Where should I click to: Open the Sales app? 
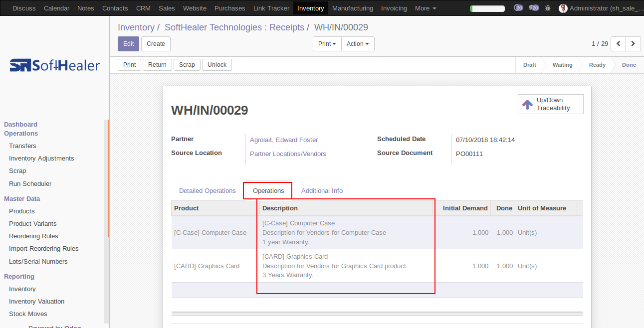coord(167,8)
